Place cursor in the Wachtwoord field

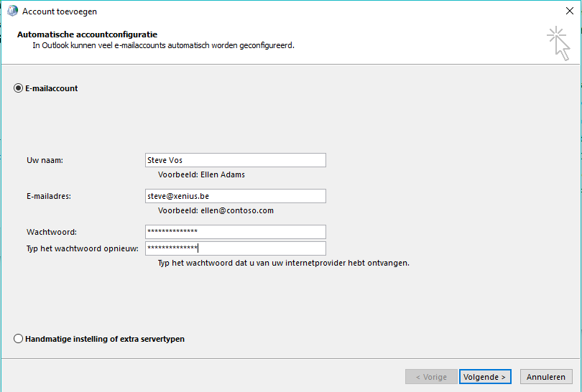coord(236,232)
